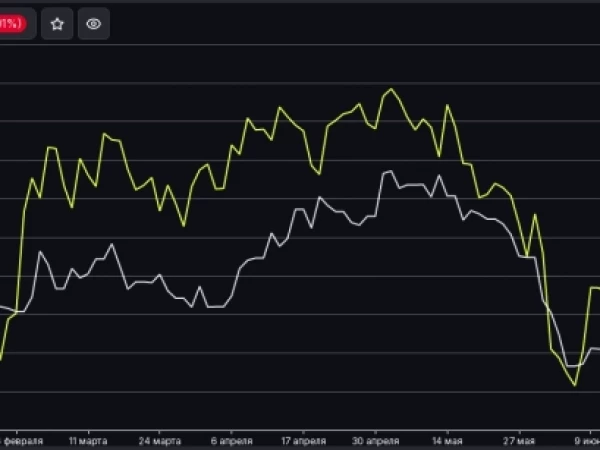Click yellow line's sharp spike above 14 мая
Image resolution: width=600 pixels, height=450 pixels.
point(447,105)
